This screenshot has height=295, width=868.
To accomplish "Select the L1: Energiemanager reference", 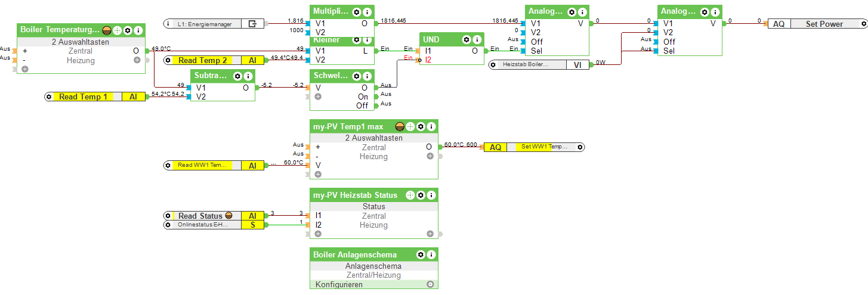I will (215, 24).
